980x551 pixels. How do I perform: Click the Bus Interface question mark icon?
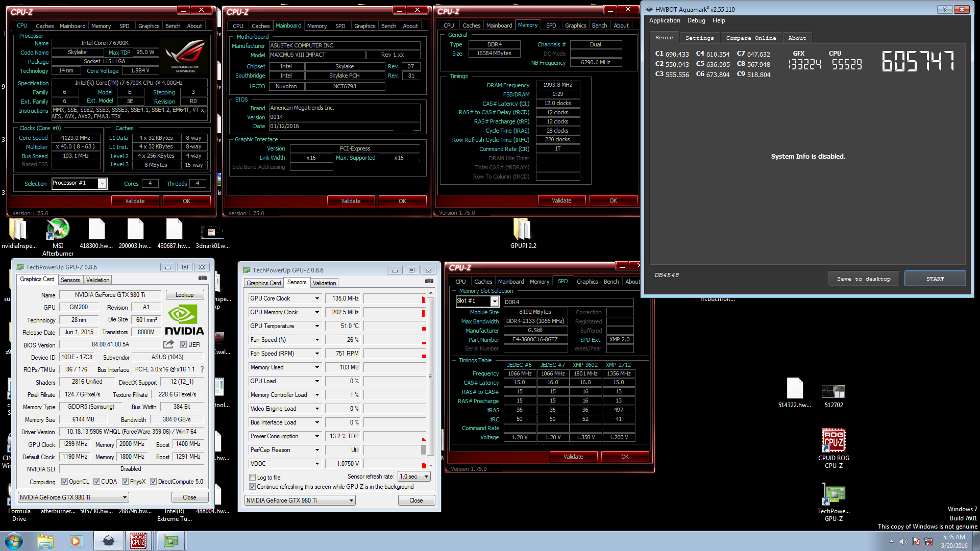pyautogui.click(x=202, y=369)
